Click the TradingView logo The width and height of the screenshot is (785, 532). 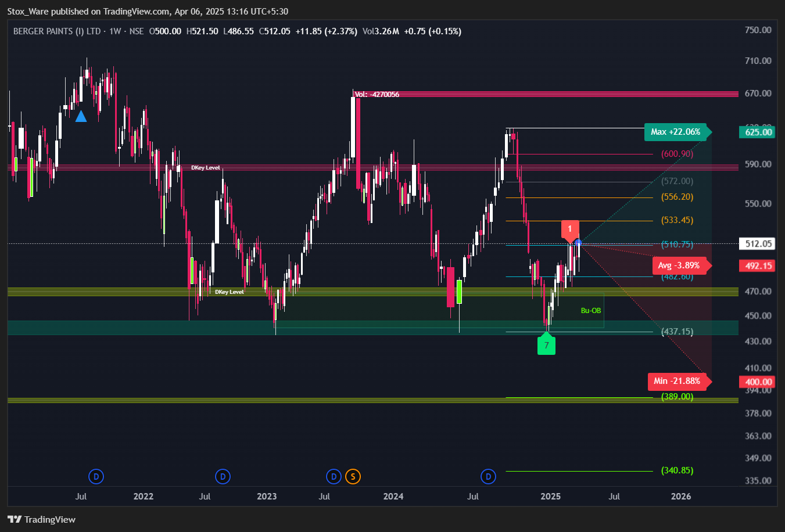pyautogui.click(x=42, y=519)
